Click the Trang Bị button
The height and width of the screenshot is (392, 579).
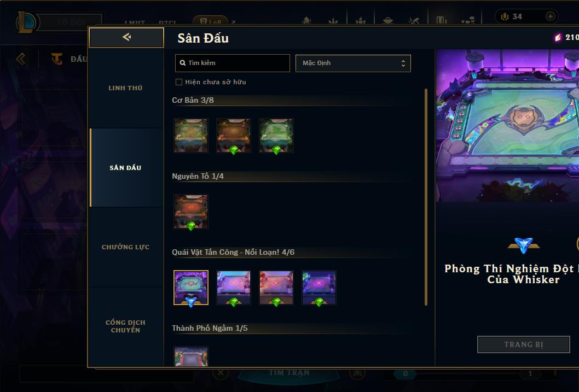523,344
